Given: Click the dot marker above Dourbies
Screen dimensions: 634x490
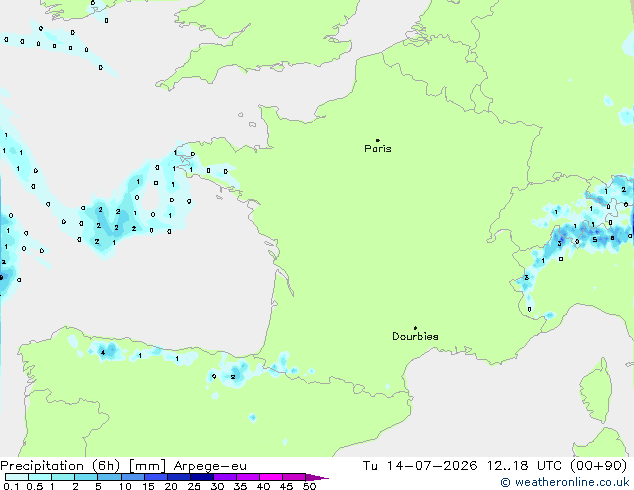Looking at the screenshot, I should tap(415, 328).
